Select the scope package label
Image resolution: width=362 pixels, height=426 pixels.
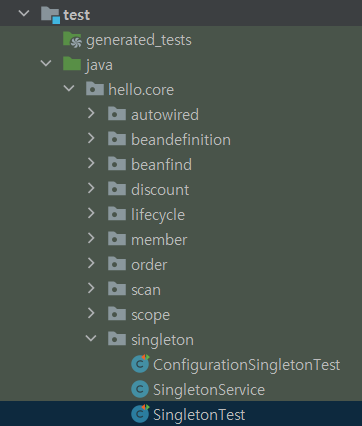tap(150, 315)
